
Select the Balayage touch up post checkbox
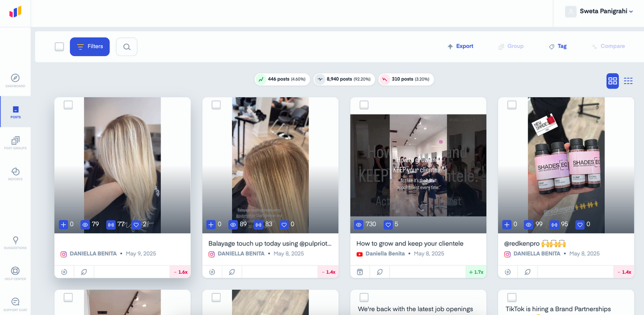click(216, 105)
